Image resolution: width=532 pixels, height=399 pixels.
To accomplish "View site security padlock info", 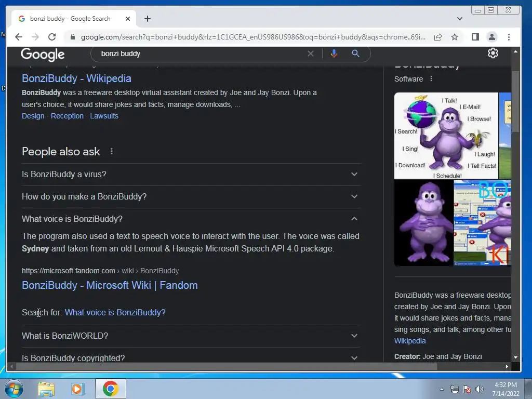I will coord(72,37).
